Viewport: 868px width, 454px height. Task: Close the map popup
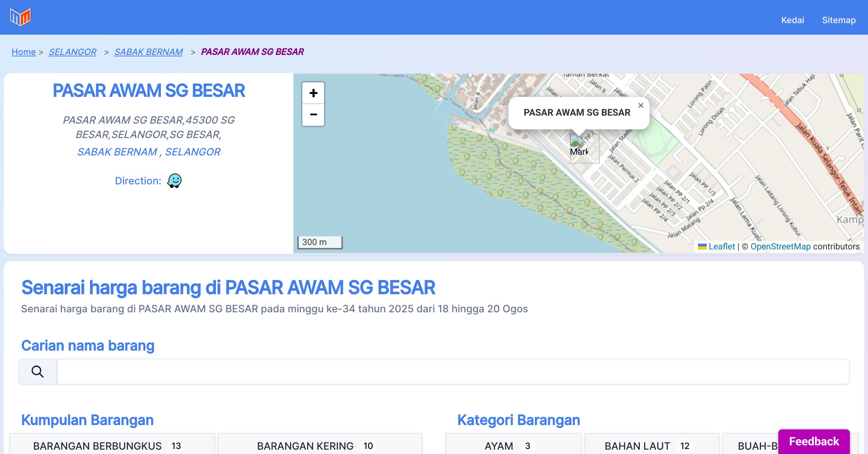[x=641, y=106]
